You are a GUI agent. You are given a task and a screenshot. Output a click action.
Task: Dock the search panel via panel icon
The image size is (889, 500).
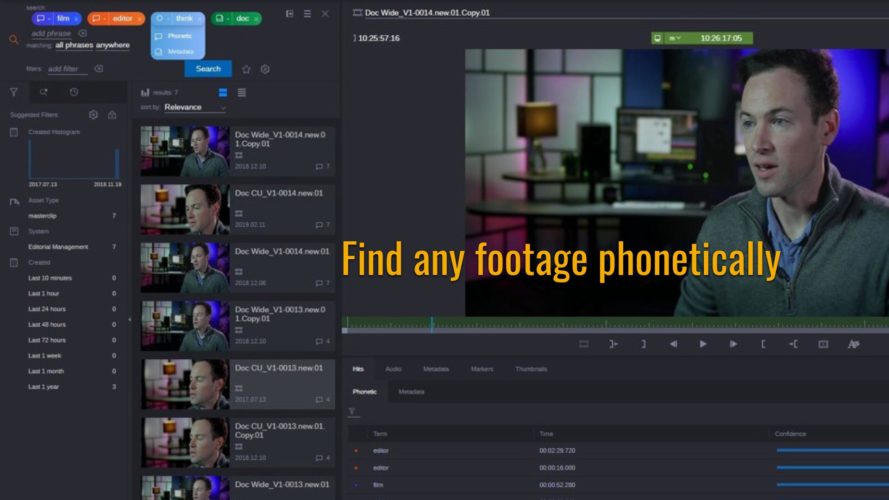click(x=290, y=14)
